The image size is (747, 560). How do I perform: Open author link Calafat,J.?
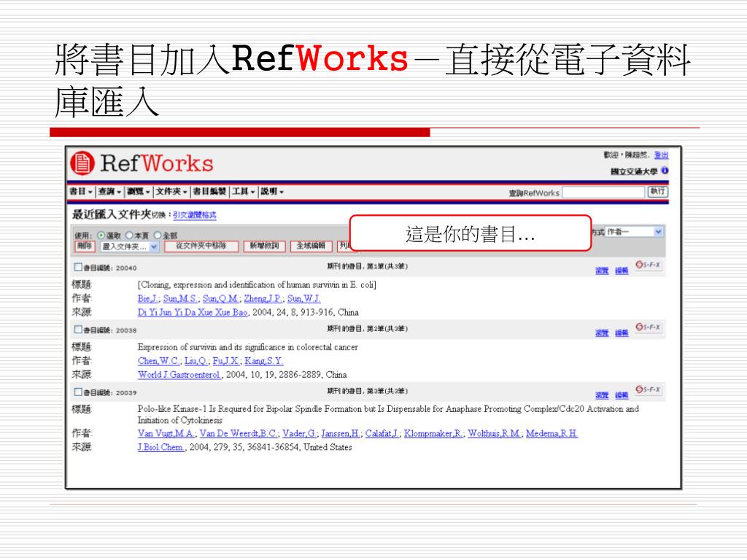(x=382, y=433)
